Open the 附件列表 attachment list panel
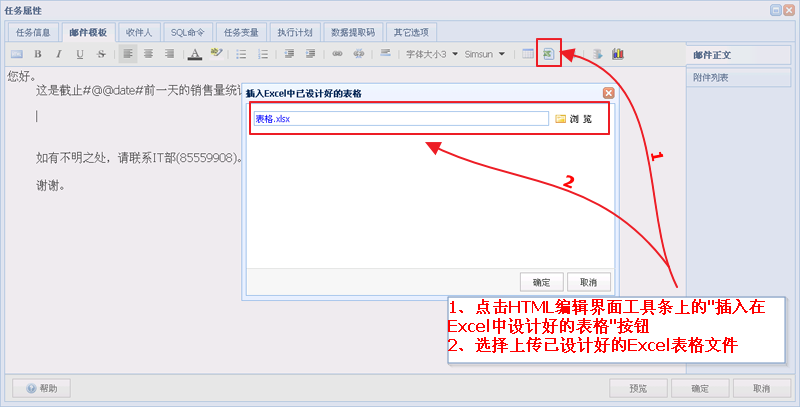Viewport: 800px width, 407px height. point(711,77)
